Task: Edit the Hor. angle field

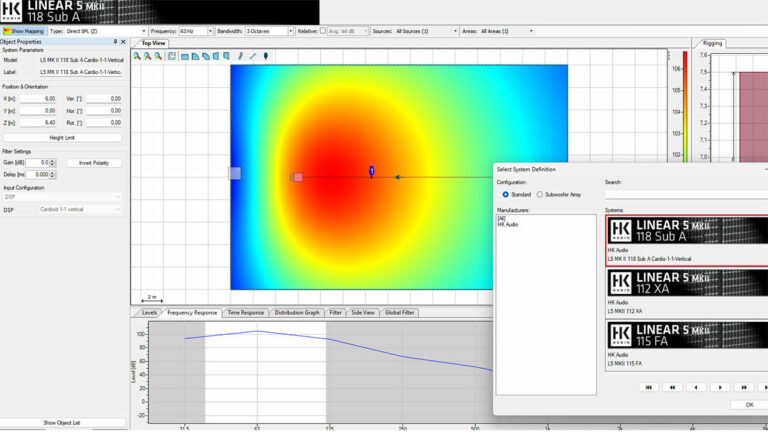Action: click(104, 111)
